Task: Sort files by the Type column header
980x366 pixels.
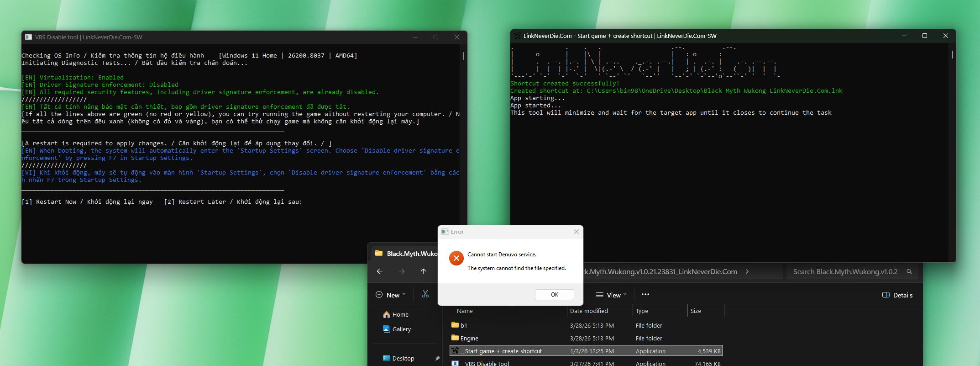Action: click(x=642, y=311)
